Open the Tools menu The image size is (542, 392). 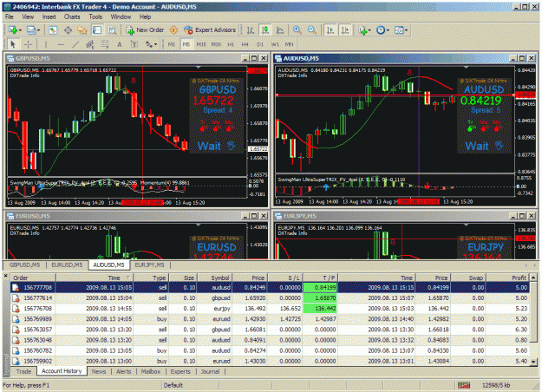tap(95, 16)
